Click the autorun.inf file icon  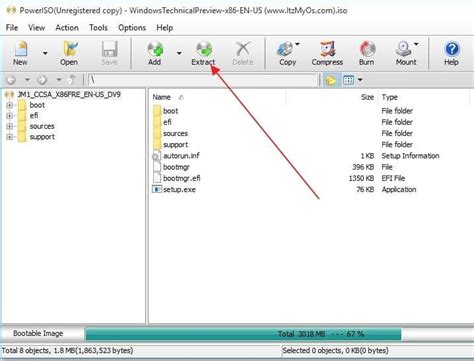(157, 156)
